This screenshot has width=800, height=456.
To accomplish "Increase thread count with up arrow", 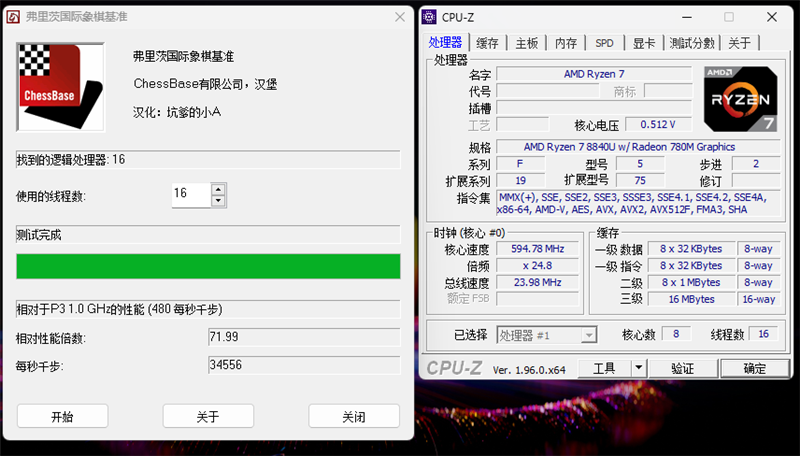I will (x=218, y=189).
